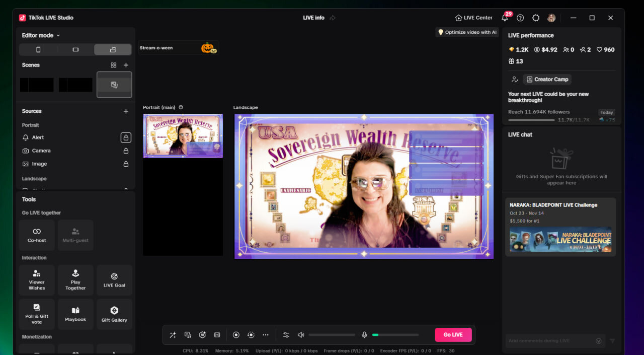644x355 pixels.
Task: Open the Stream-o-ween banner
Action: click(179, 48)
